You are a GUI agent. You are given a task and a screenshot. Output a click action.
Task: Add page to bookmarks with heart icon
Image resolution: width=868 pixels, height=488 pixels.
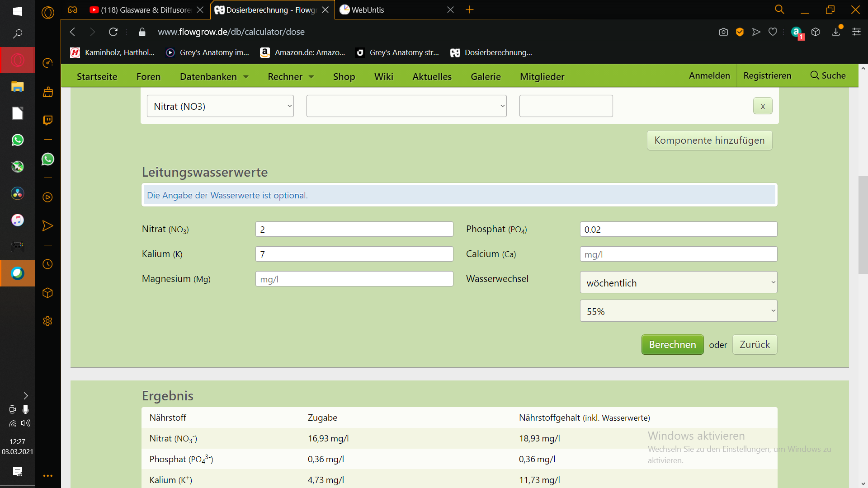click(x=773, y=32)
